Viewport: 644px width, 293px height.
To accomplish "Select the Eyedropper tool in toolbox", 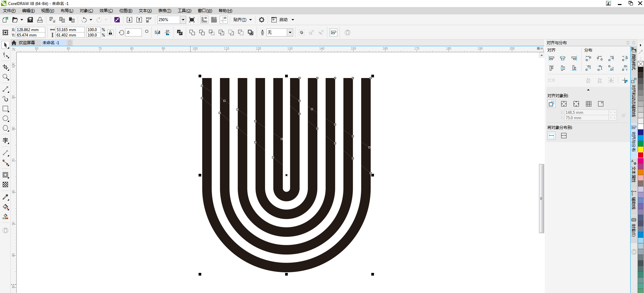I will 5,197.
